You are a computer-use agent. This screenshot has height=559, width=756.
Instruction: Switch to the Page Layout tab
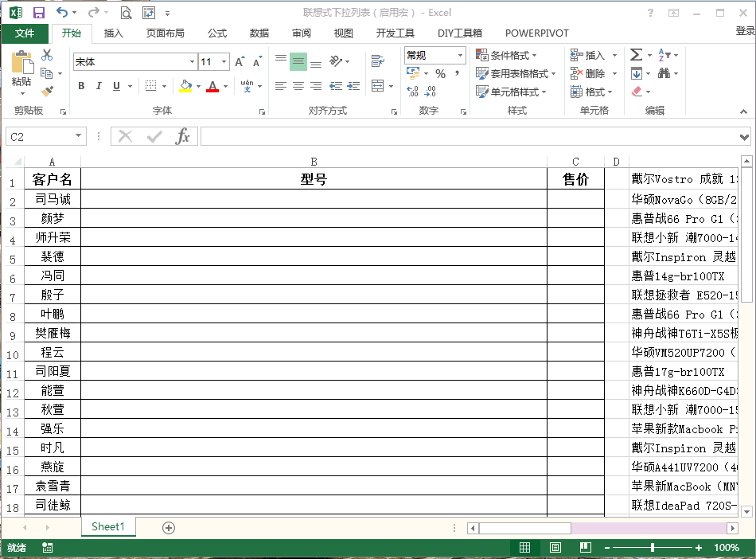tap(166, 33)
